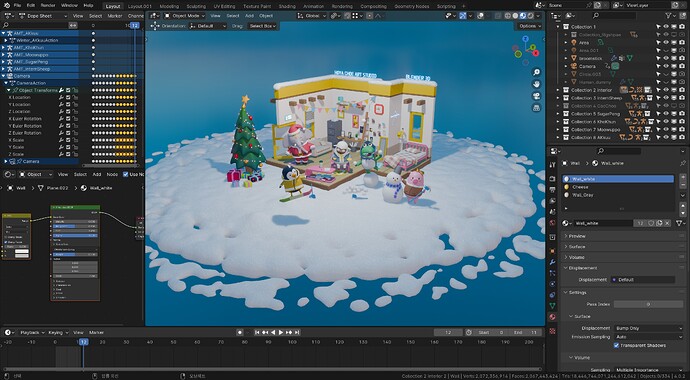Toggle the X Euler Rotation channel checkbox

[68, 119]
